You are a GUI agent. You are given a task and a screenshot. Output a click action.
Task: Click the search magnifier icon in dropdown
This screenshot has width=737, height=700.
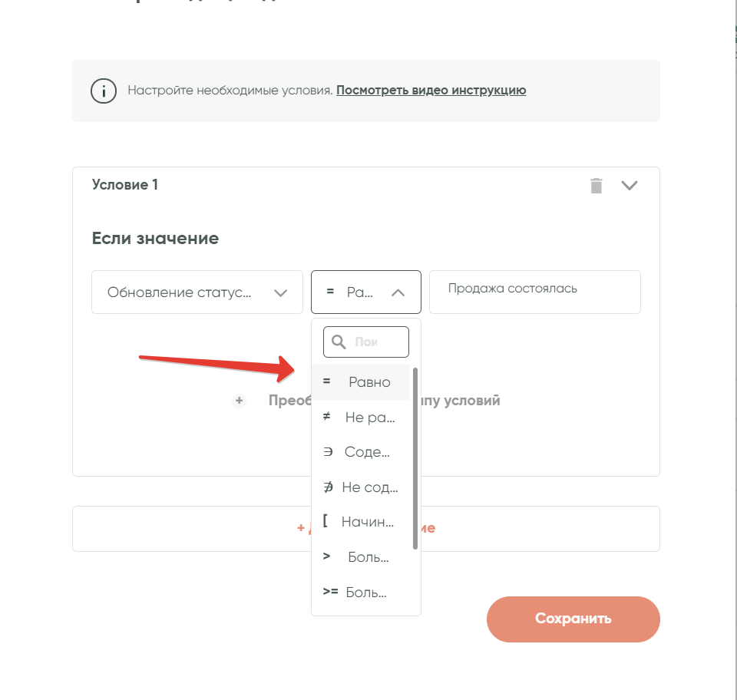339,342
